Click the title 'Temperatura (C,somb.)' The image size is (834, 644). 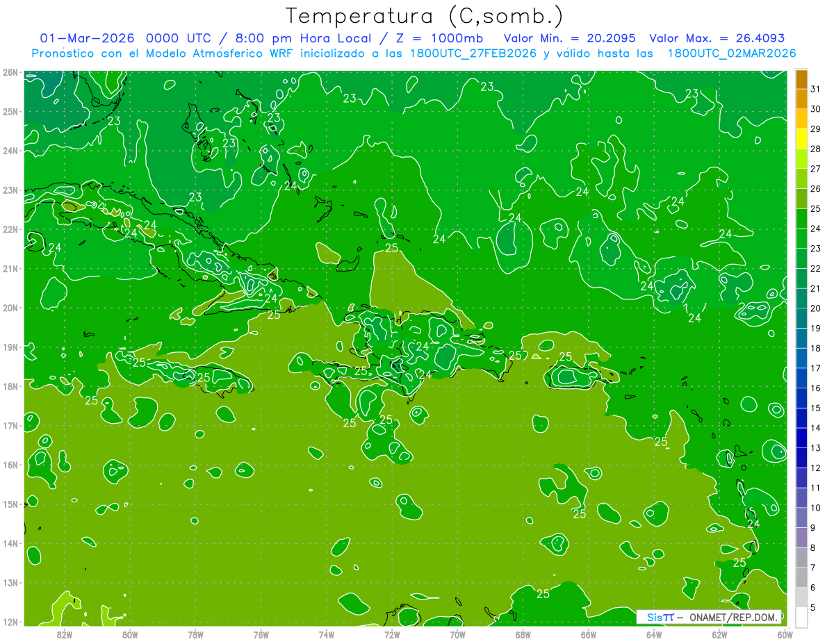coord(424,17)
